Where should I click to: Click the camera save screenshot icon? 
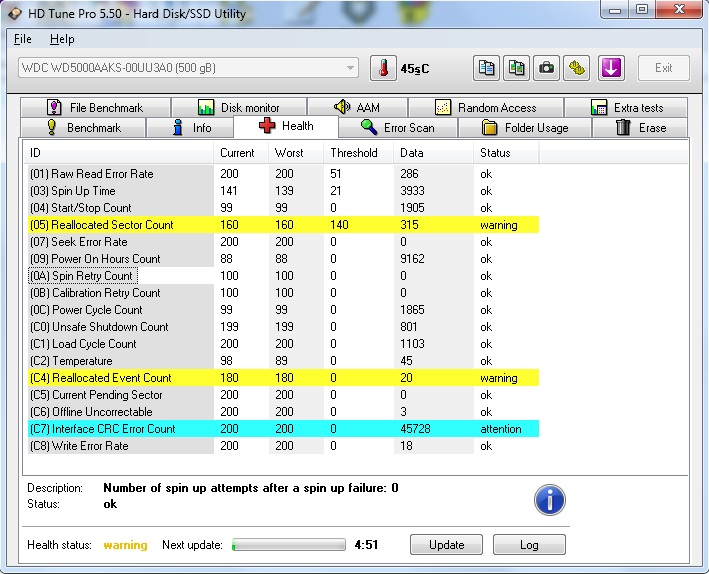click(546, 68)
